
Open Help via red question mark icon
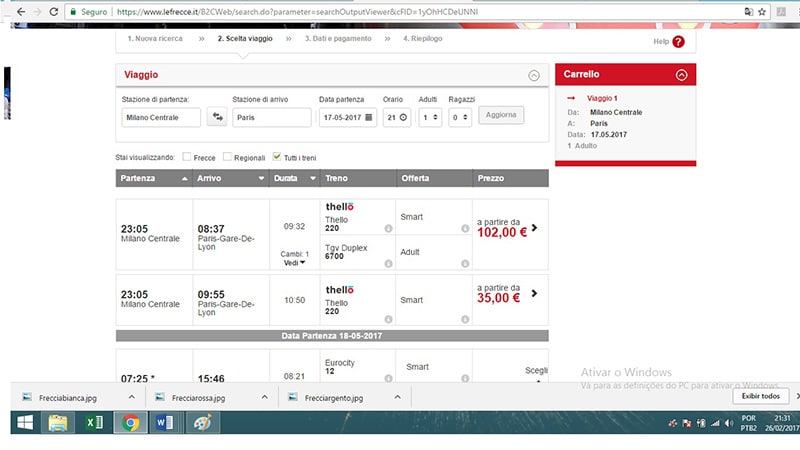click(678, 42)
